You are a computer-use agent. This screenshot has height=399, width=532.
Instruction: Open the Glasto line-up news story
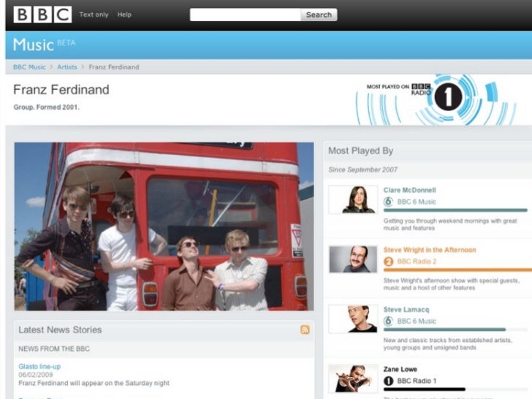point(39,366)
